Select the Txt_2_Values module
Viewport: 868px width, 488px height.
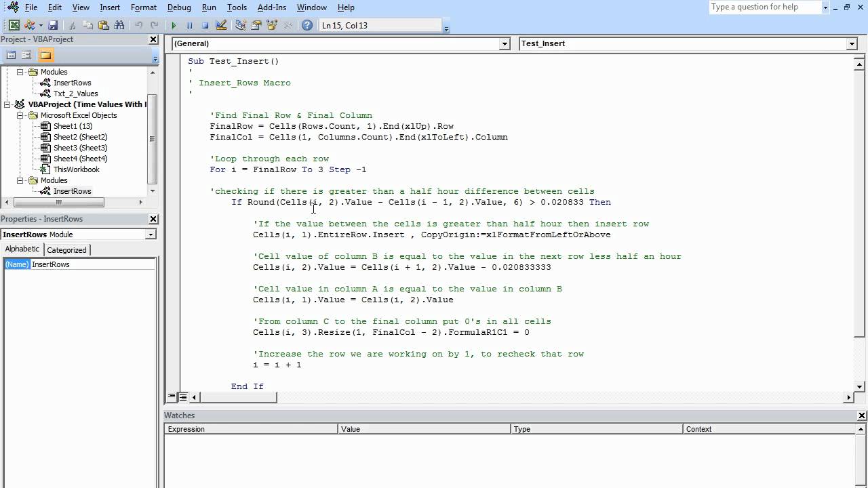(x=75, y=94)
